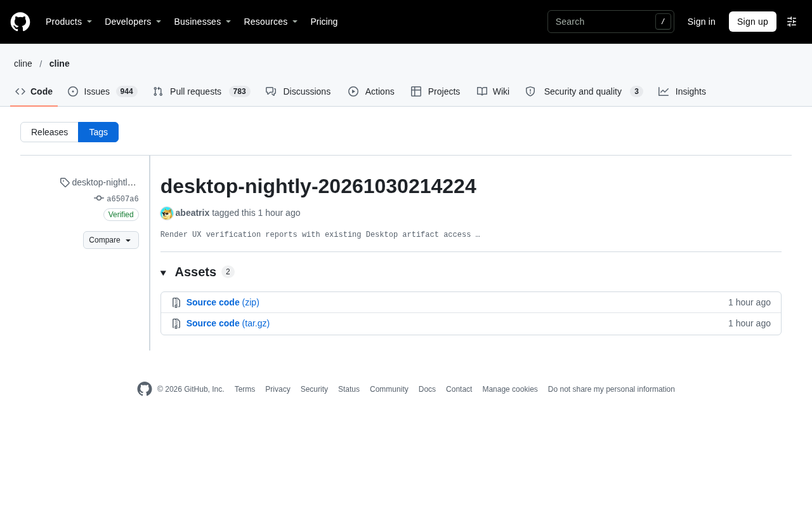The image size is (812, 508).
Task: Click the footer GitHub logo
Action: tap(145, 389)
